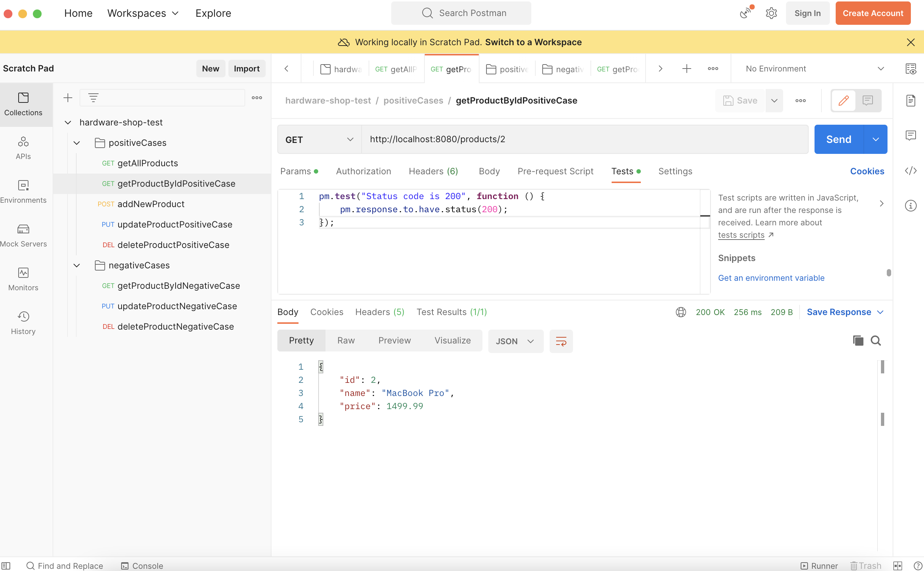The width and height of the screenshot is (924, 571).
Task: Collapse the positiveCases folder
Action: point(77,143)
